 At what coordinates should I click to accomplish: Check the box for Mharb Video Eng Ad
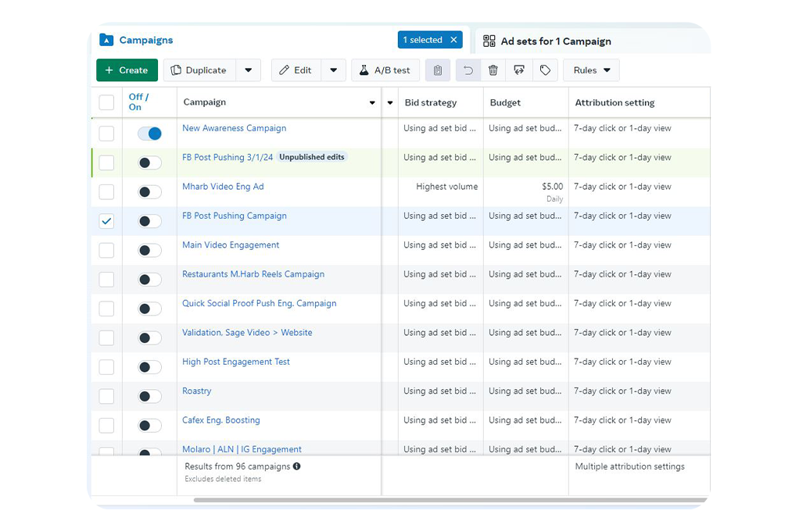106,192
